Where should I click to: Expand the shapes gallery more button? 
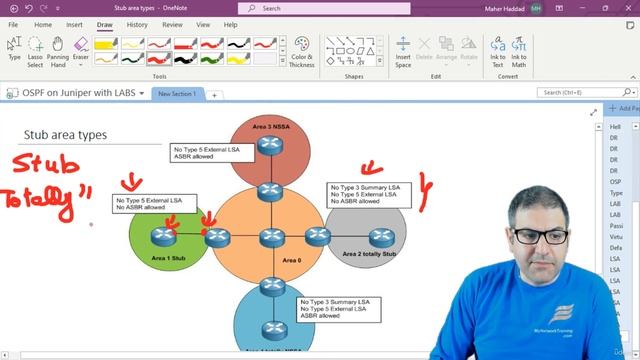(380, 60)
